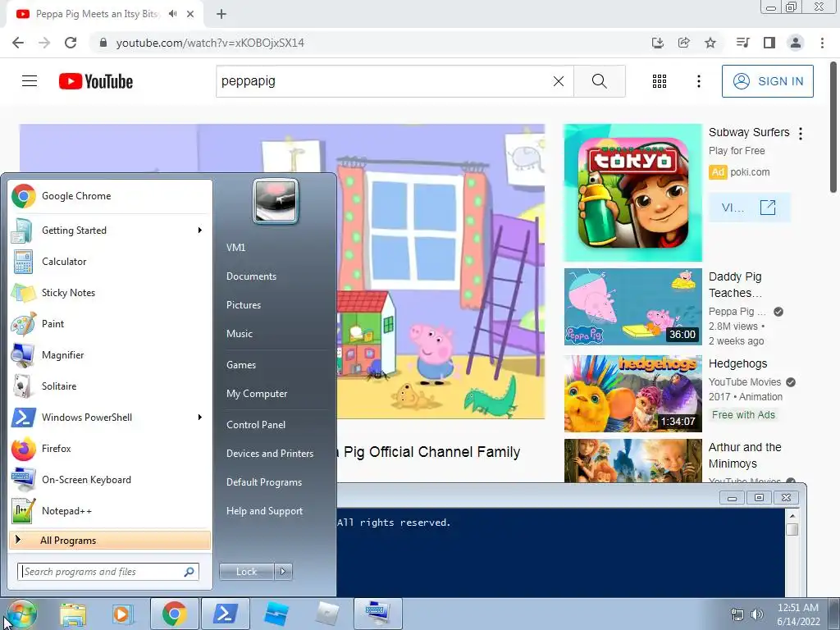The image size is (840, 630).
Task: Open Devices and Printers from Start menu
Action: point(269,453)
